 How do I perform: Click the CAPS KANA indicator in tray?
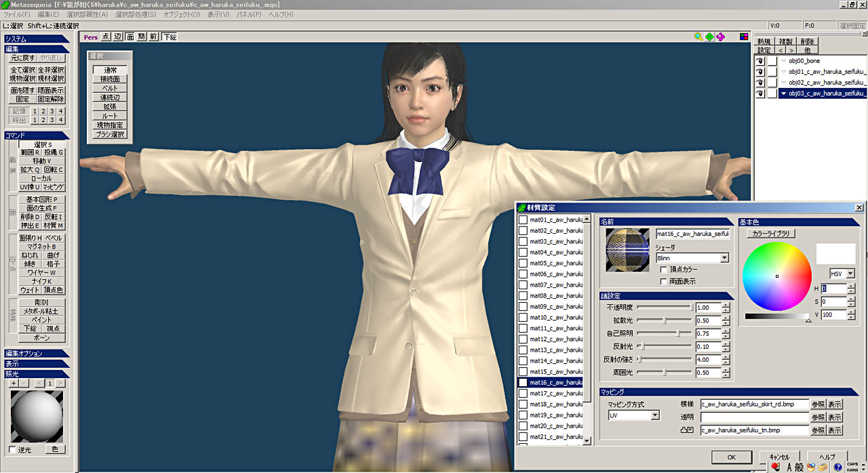pyautogui.click(x=852, y=467)
